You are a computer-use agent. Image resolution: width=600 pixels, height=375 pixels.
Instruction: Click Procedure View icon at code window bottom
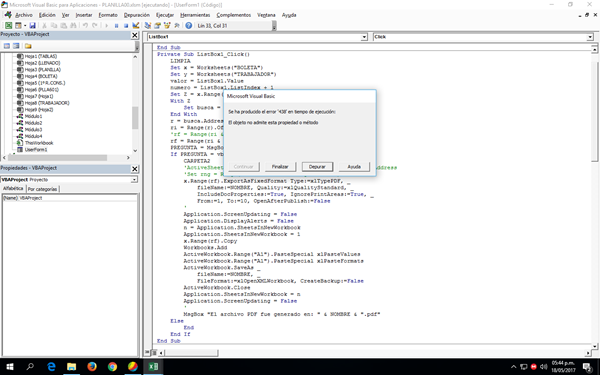(x=148, y=352)
